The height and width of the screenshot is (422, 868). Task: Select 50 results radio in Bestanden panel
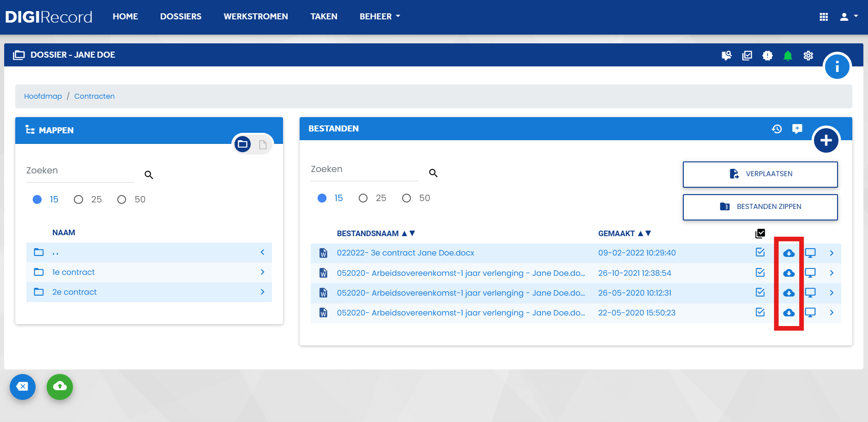tap(406, 198)
